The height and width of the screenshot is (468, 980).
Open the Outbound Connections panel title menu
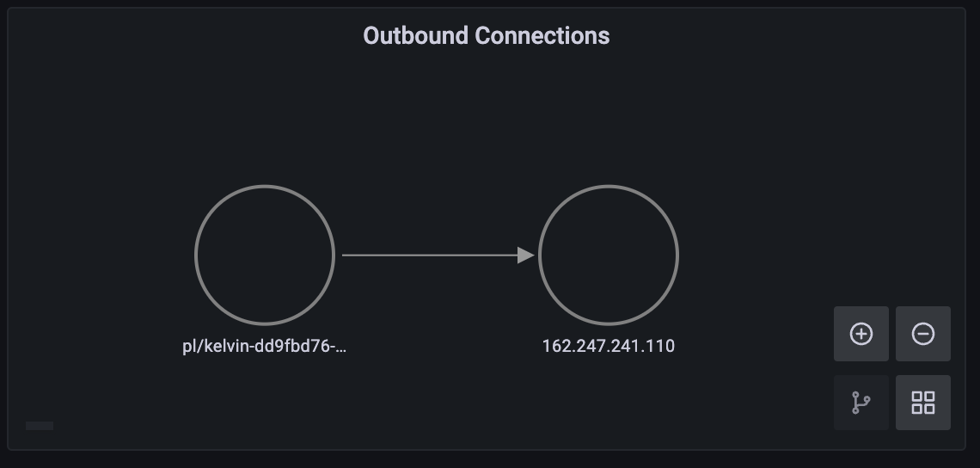[x=487, y=36]
